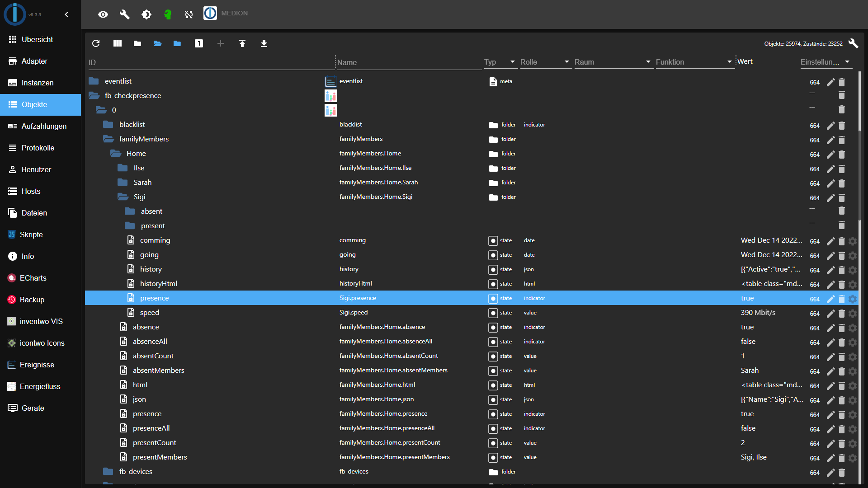Edit the fb-devices folder object
This screenshot has height=488, width=868.
click(830, 473)
